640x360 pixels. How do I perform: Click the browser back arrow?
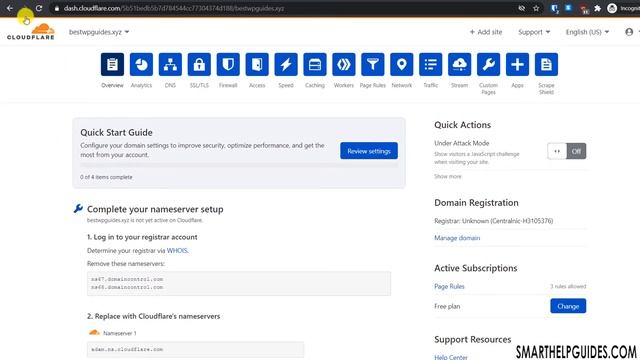click(x=10, y=8)
